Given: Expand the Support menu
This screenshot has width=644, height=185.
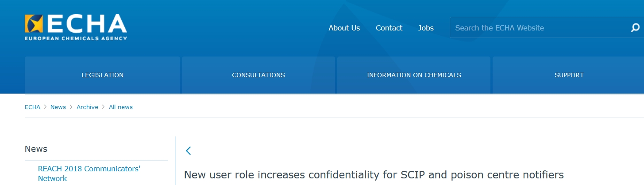Looking at the screenshot, I should (x=569, y=75).
